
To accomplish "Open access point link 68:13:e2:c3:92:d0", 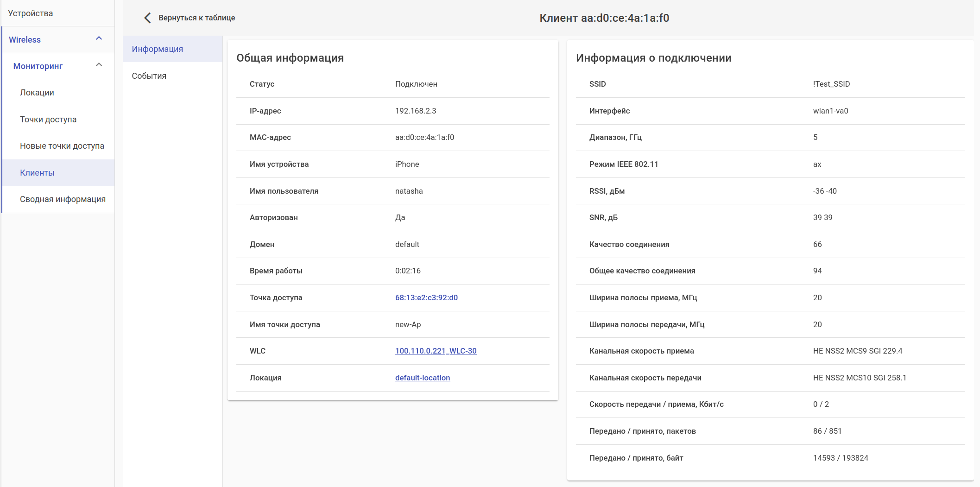I will point(426,297).
